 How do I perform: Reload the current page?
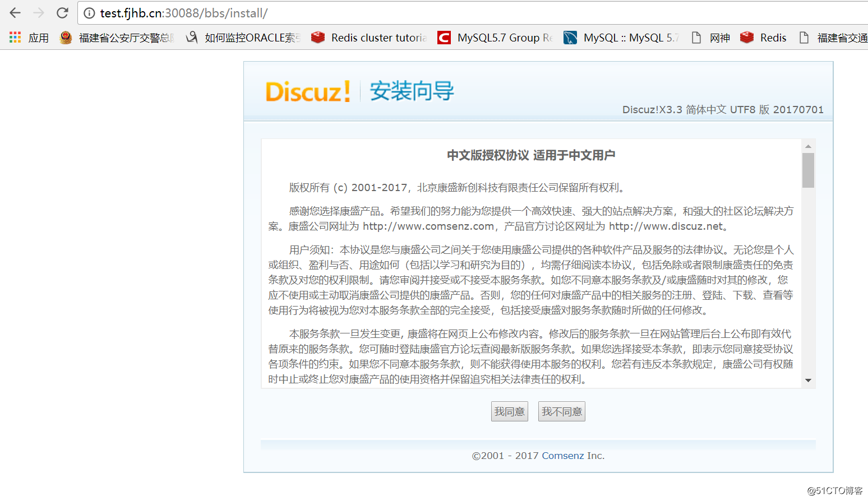pos(62,12)
